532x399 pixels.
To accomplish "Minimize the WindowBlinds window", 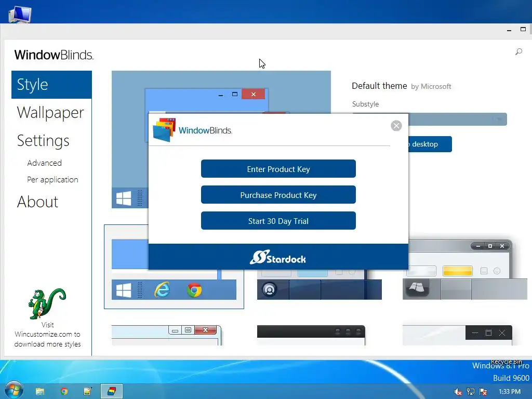I will click(509, 30).
